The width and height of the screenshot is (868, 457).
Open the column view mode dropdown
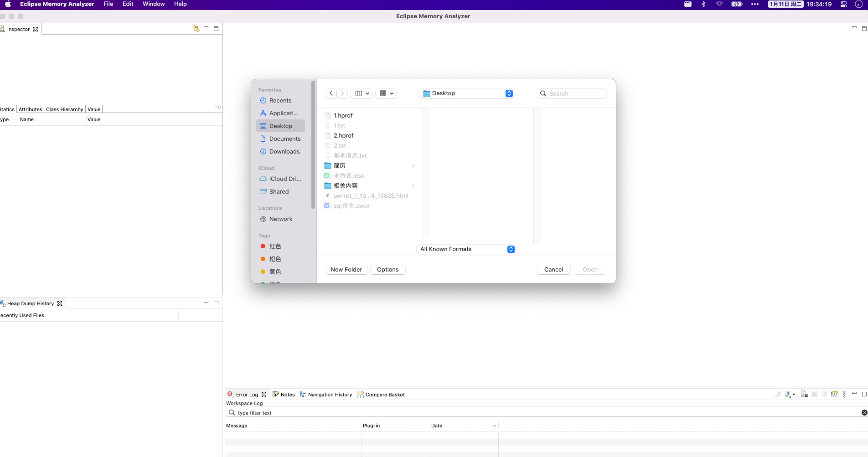click(362, 93)
